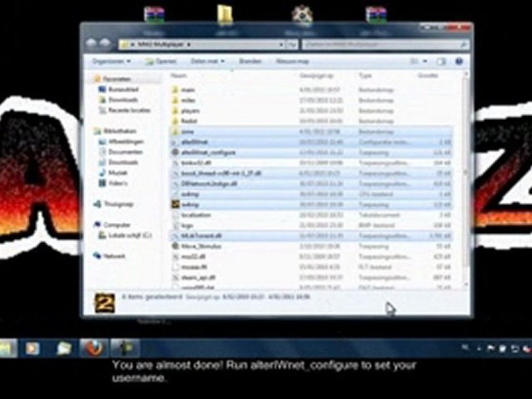Go back with the Explorer back arrow
Image resolution: width=532 pixels, height=399 pixels.
[91, 43]
